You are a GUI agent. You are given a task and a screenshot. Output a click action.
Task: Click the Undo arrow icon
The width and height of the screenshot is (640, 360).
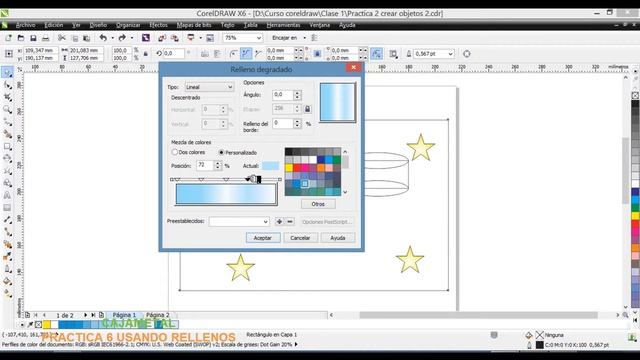(x=103, y=38)
